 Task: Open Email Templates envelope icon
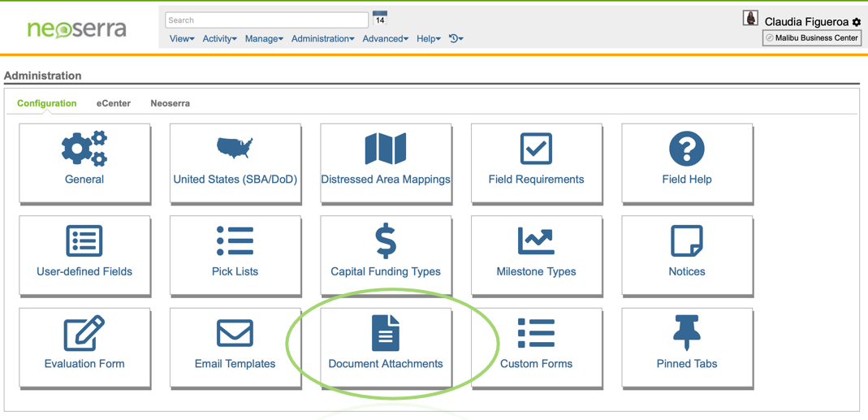235,333
